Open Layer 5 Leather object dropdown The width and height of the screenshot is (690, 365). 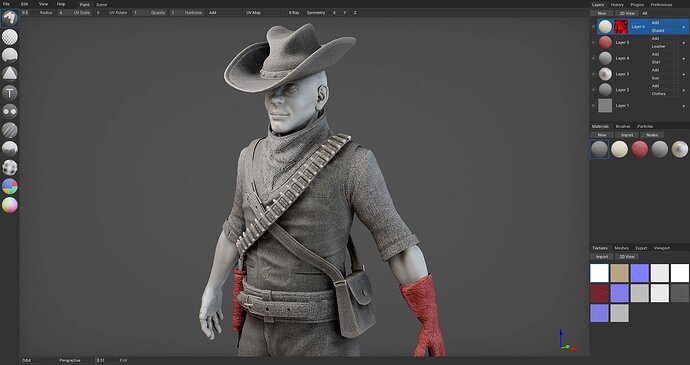coord(663,46)
